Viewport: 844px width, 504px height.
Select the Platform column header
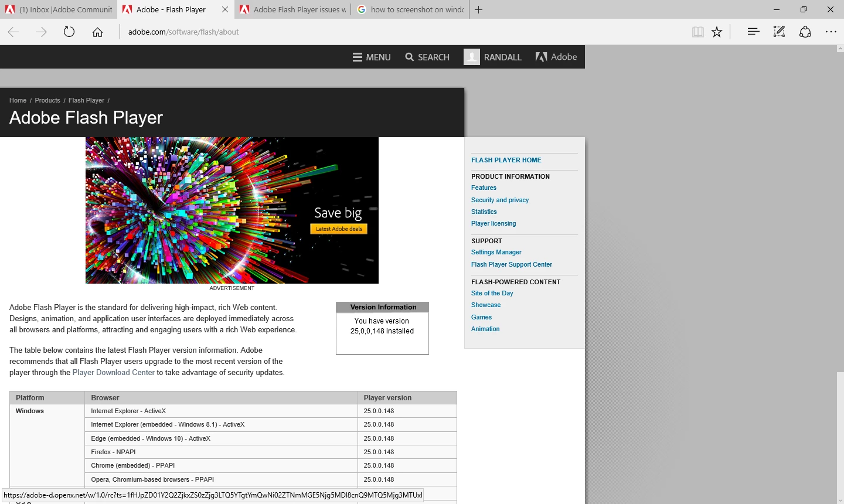pyautogui.click(x=47, y=397)
